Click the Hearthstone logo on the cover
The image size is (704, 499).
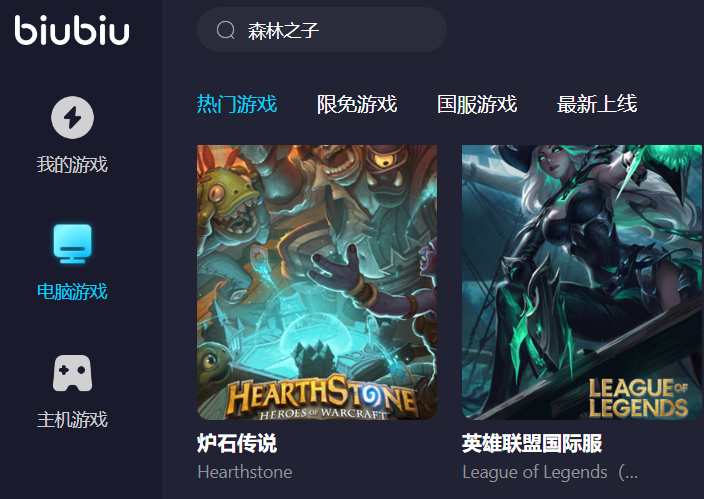322,397
